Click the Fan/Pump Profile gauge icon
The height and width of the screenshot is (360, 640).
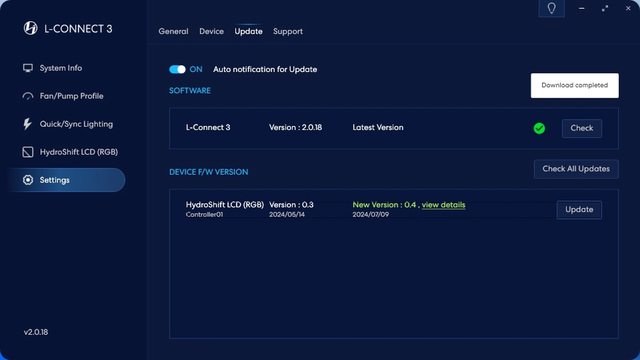(28, 96)
